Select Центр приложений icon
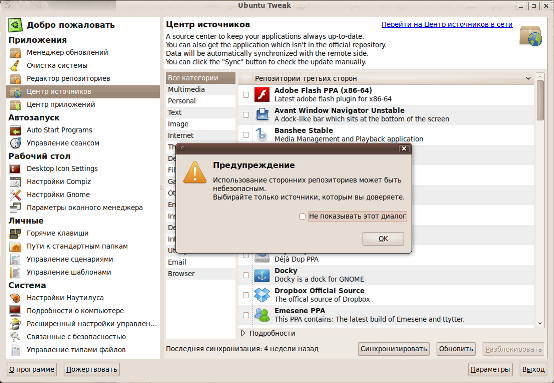 point(15,105)
